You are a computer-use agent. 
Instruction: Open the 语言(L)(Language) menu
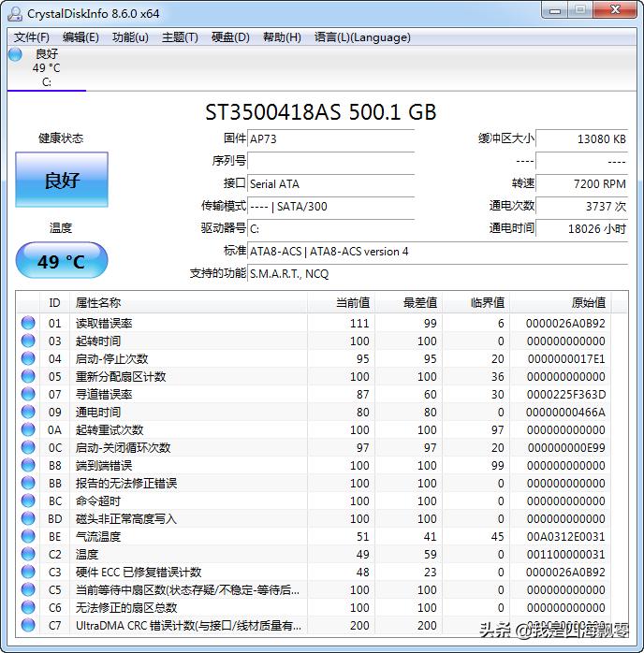point(362,37)
